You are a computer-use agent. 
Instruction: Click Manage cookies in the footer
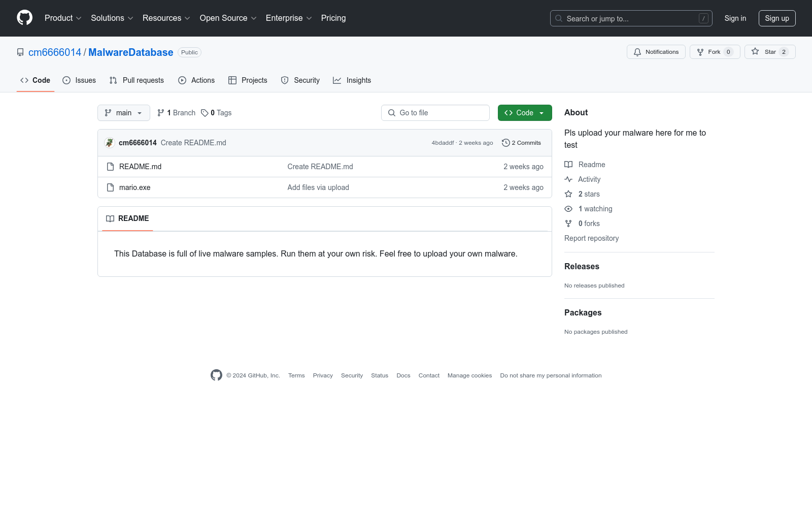point(470,375)
